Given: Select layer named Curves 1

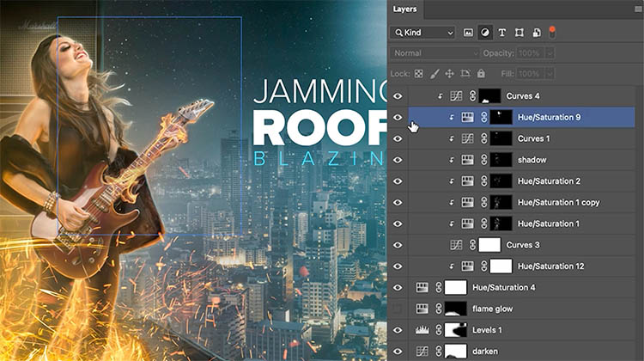Looking at the screenshot, I should coord(533,139).
